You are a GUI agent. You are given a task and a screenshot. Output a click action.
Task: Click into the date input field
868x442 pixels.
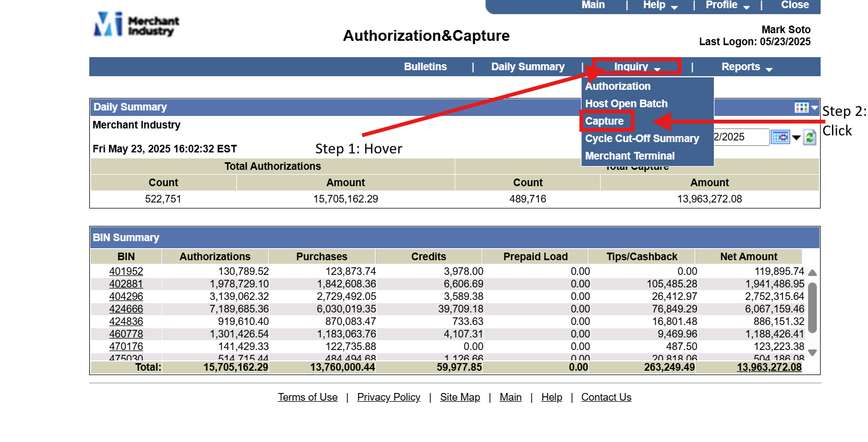pyautogui.click(x=741, y=137)
